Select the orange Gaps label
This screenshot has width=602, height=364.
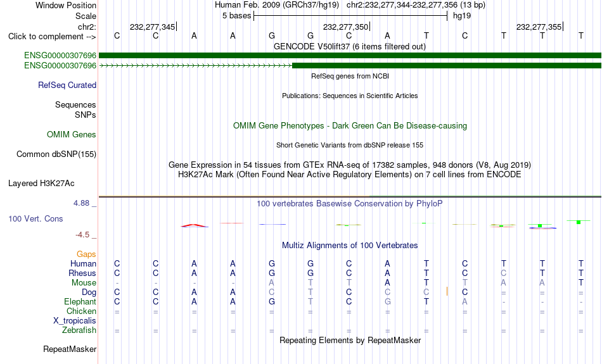[x=86, y=254]
